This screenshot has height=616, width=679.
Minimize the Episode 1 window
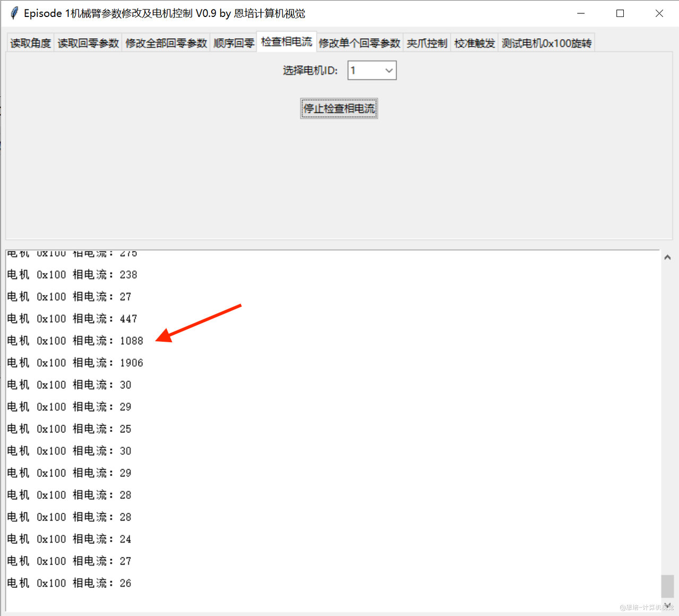click(x=581, y=13)
